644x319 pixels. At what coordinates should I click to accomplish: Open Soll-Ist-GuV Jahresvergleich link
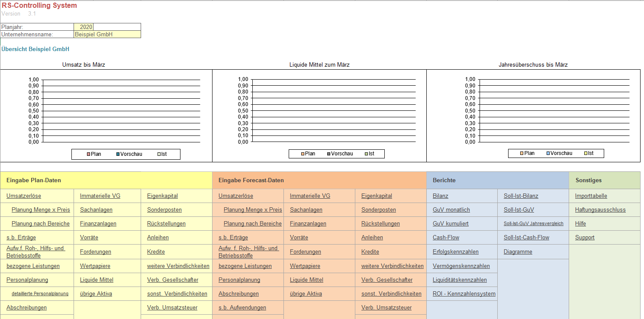point(533,224)
